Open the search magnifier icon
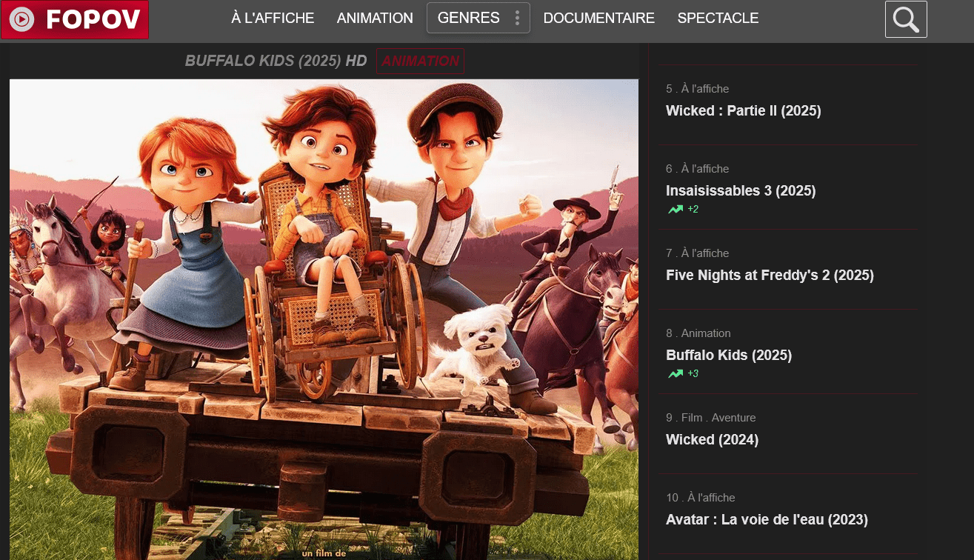Screen dimensions: 974x560 [906, 19]
